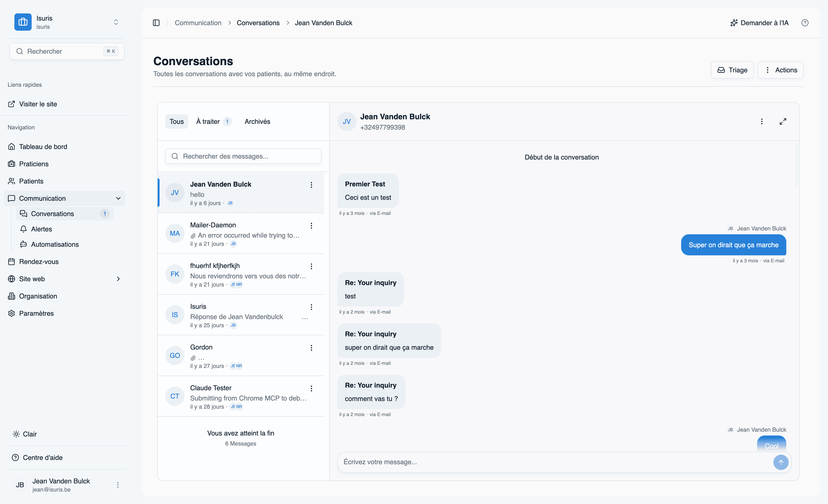Click the FK avatar in the list
The width and height of the screenshot is (828, 504).
(x=175, y=274)
